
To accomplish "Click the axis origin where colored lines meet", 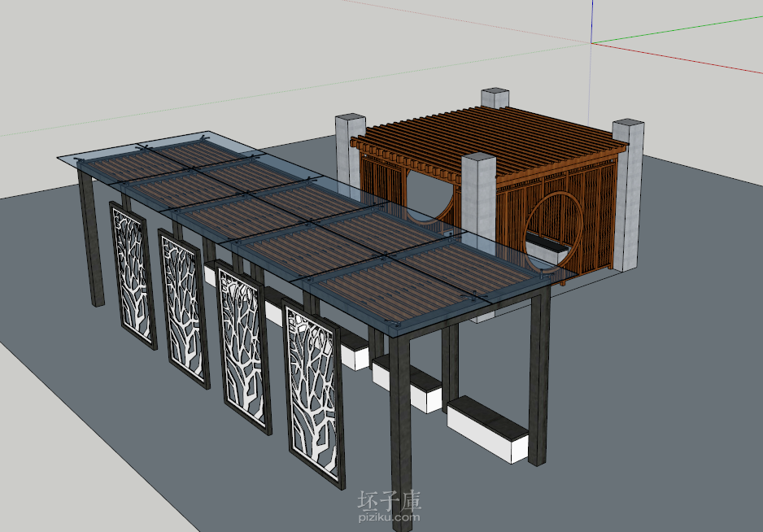I will (x=591, y=43).
